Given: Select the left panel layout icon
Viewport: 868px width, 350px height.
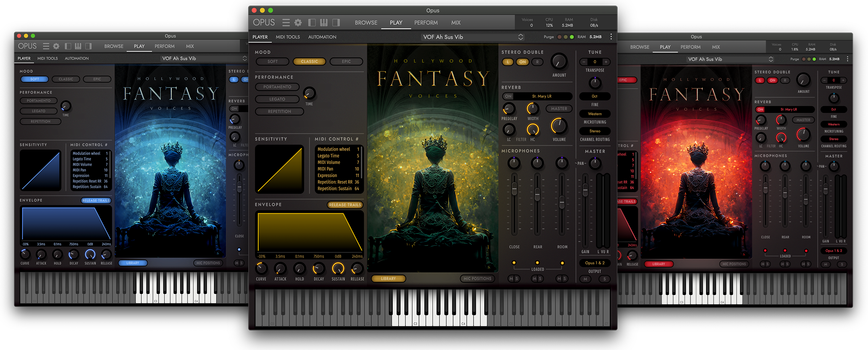Looking at the screenshot, I should pyautogui.click(x=312, y=22).
